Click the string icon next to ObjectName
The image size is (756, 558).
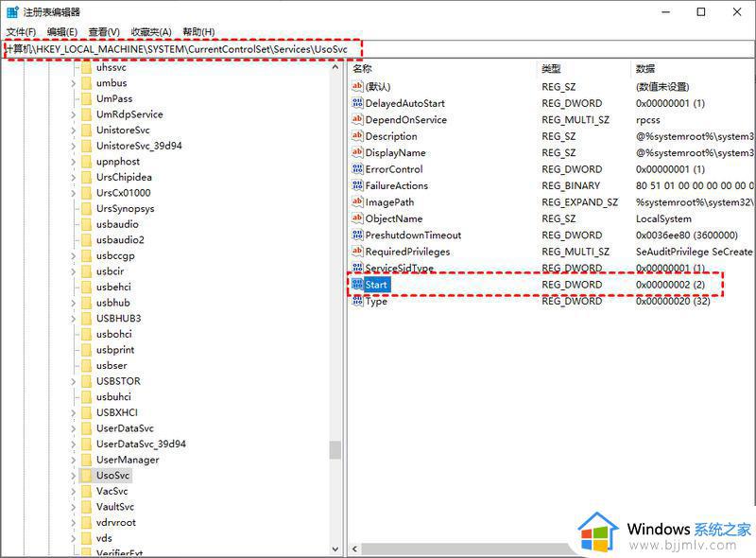(x=357, y=218)
